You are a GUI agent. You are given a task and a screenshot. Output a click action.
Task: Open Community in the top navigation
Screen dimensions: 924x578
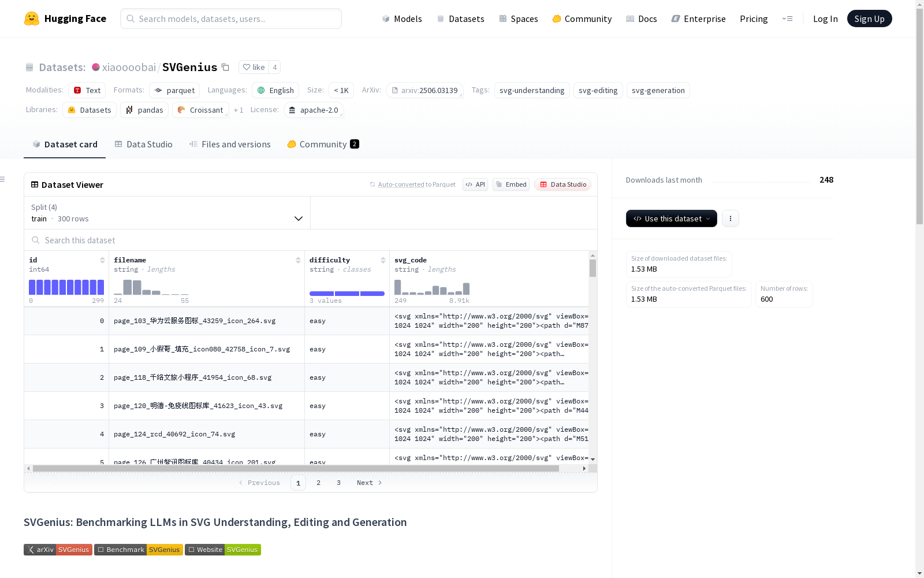point(582,18)
